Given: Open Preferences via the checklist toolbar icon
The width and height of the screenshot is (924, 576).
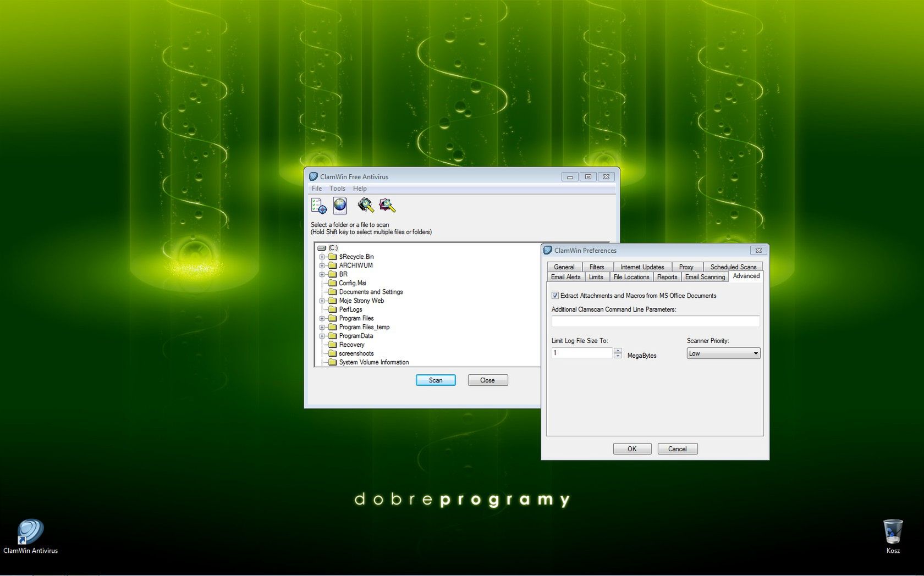Looking at the screenshot, I should click(x=318, y=206).
